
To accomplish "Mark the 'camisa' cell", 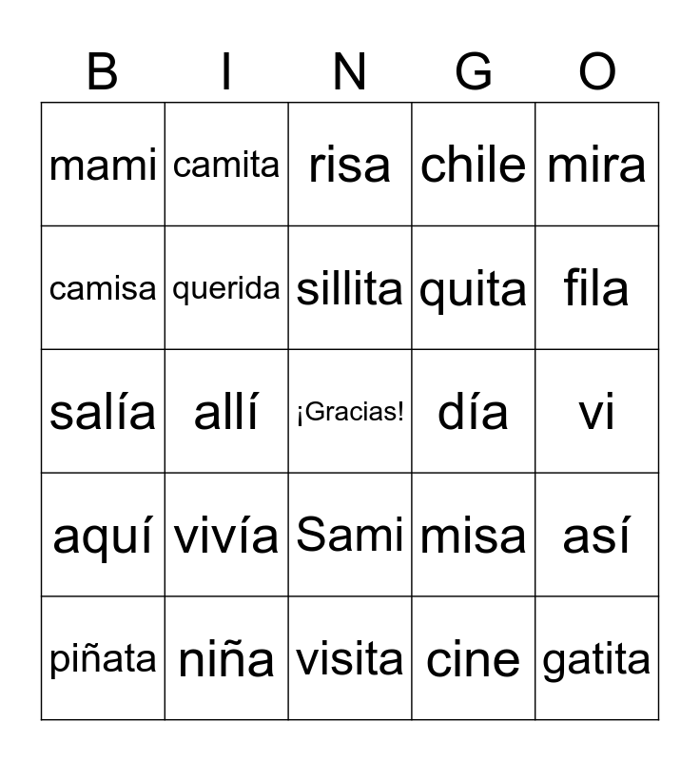I will pyautogui.click(x=103, y=288).
